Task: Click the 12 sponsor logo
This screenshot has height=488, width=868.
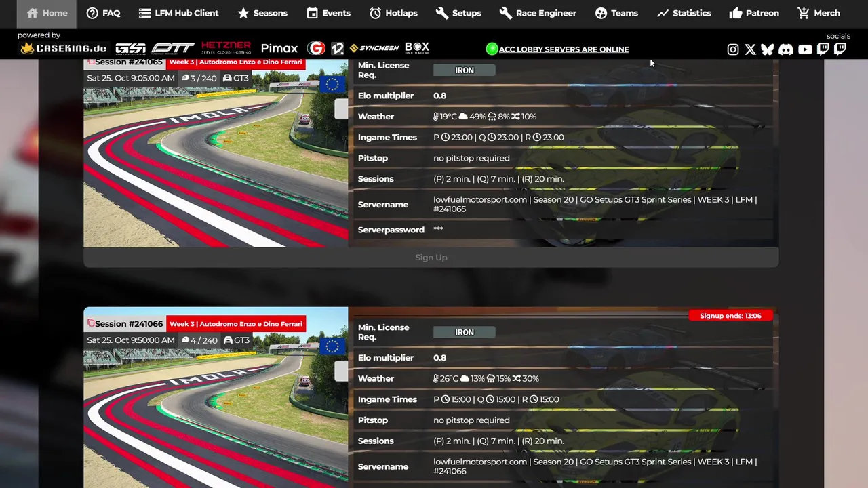Action: click(337, 48)
